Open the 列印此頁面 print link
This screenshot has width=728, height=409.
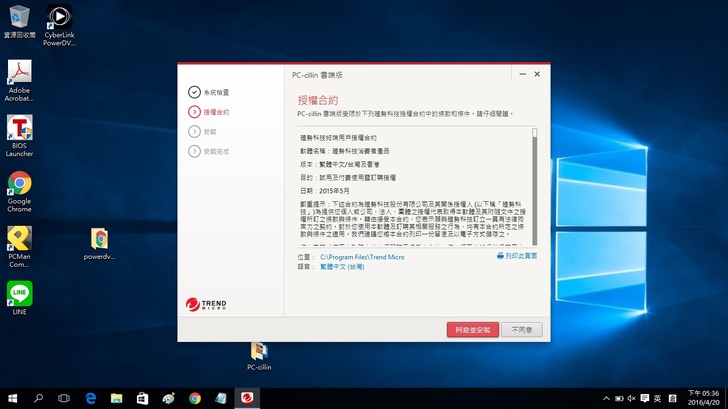(x=517, y=256)
